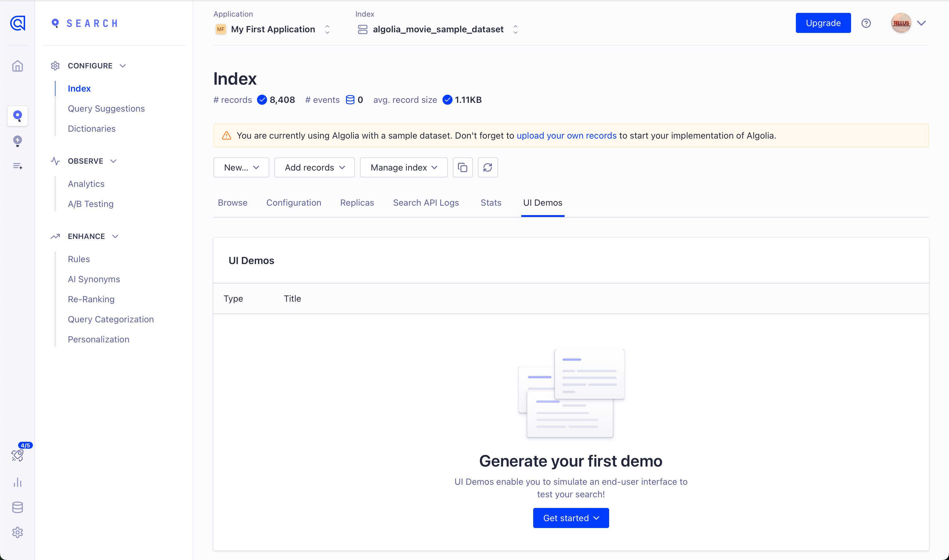This screenshot has width=949, height=560.
Task: Select the Search product icon in rail
Action: pos(17,115)
